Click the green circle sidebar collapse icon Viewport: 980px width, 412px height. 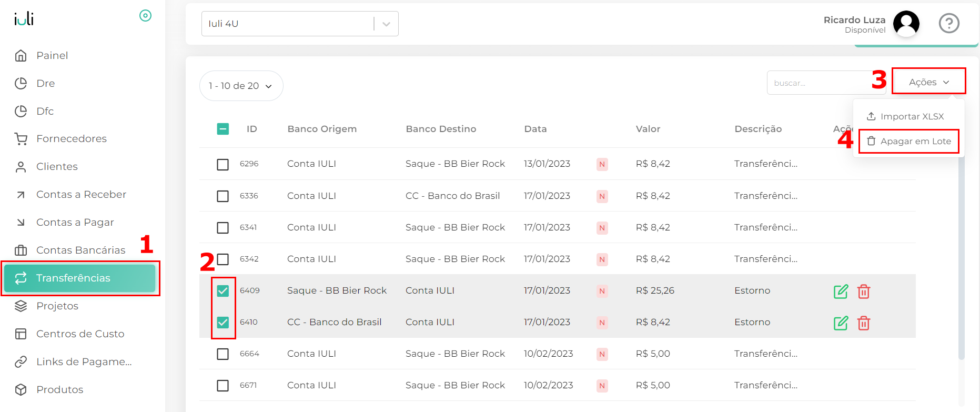(145, 16)
